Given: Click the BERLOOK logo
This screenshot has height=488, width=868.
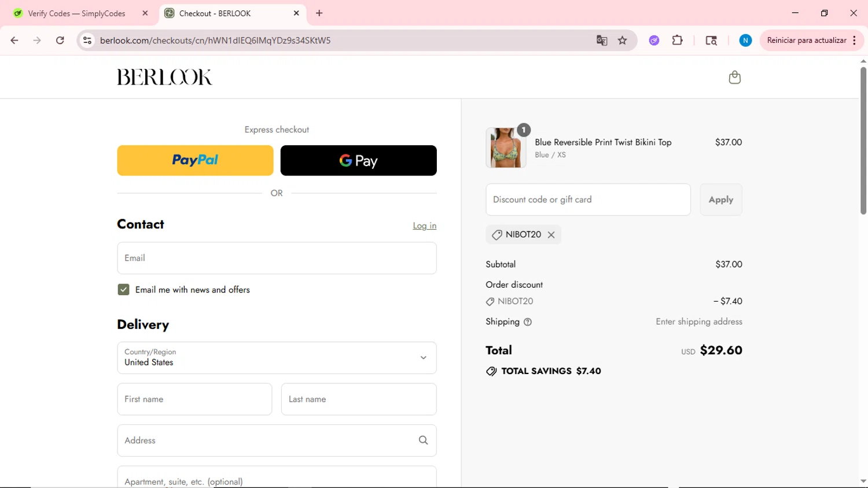Looking at the screenshot, I should click(x=164, y=77).
